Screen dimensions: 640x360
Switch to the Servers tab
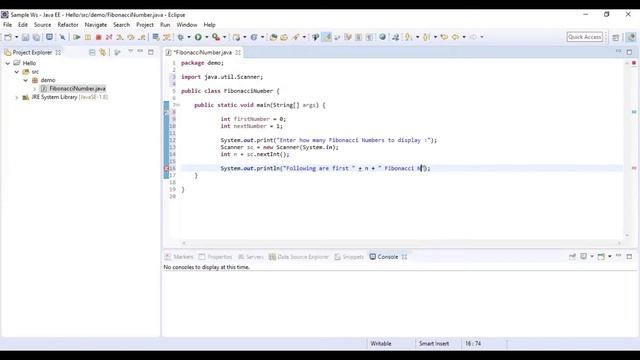click(x=251, y=257)
